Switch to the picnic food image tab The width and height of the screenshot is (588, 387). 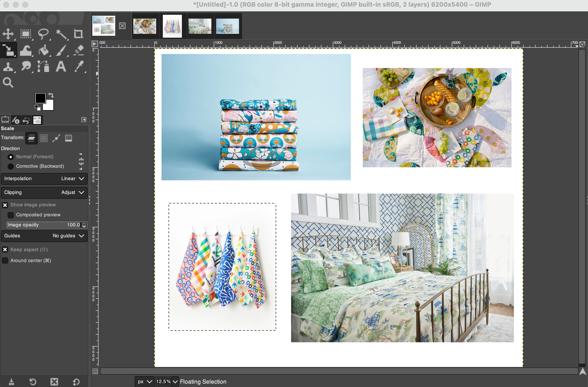(145, 26)
